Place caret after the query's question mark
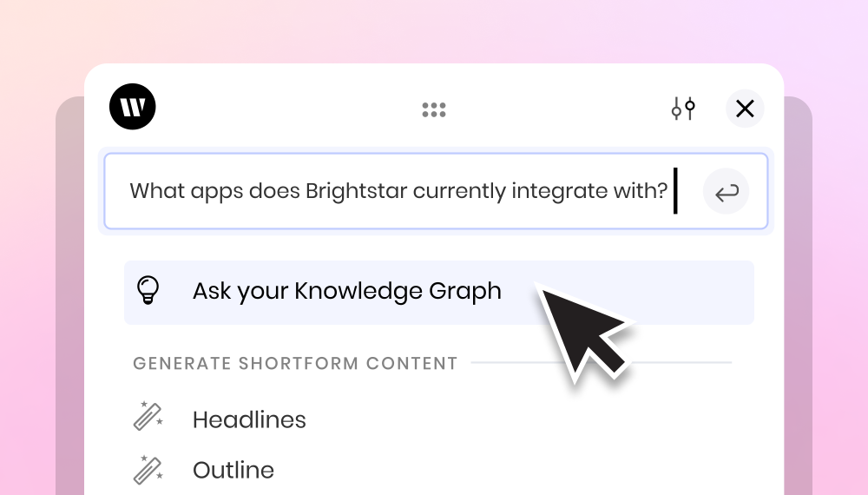 point(672,191)
